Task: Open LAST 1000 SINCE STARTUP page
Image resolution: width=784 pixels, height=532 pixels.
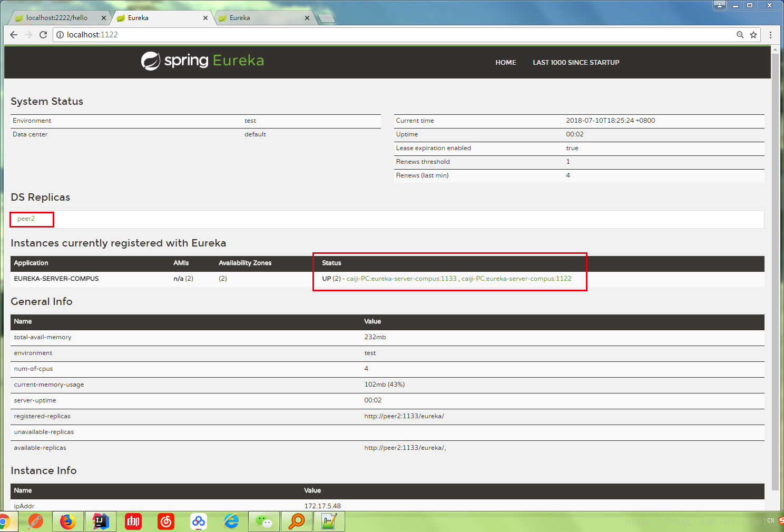Action: (x=576, y=63)
